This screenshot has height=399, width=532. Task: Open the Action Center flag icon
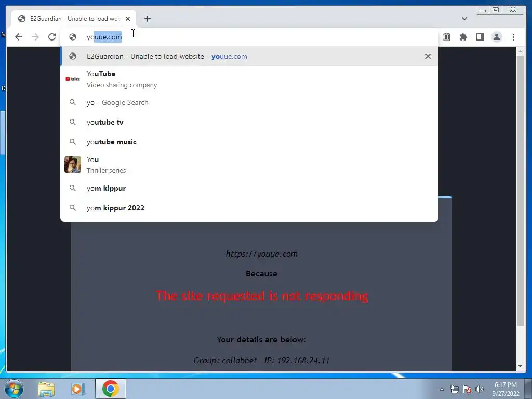point(467,389)
